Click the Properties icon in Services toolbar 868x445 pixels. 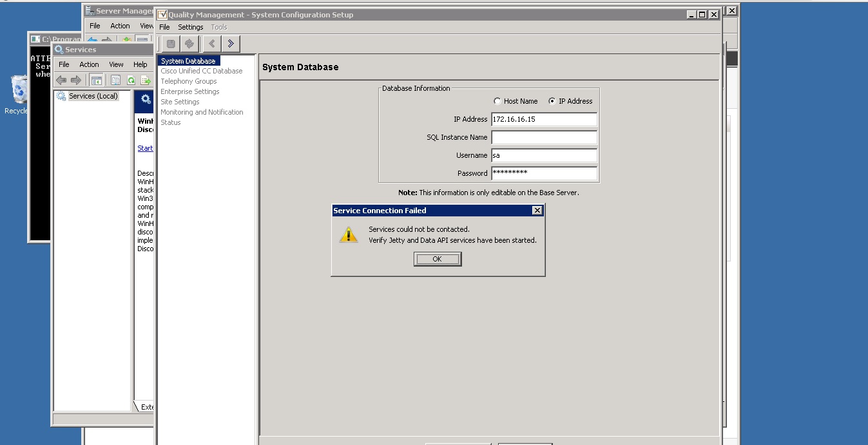click(x=116, y=80)
